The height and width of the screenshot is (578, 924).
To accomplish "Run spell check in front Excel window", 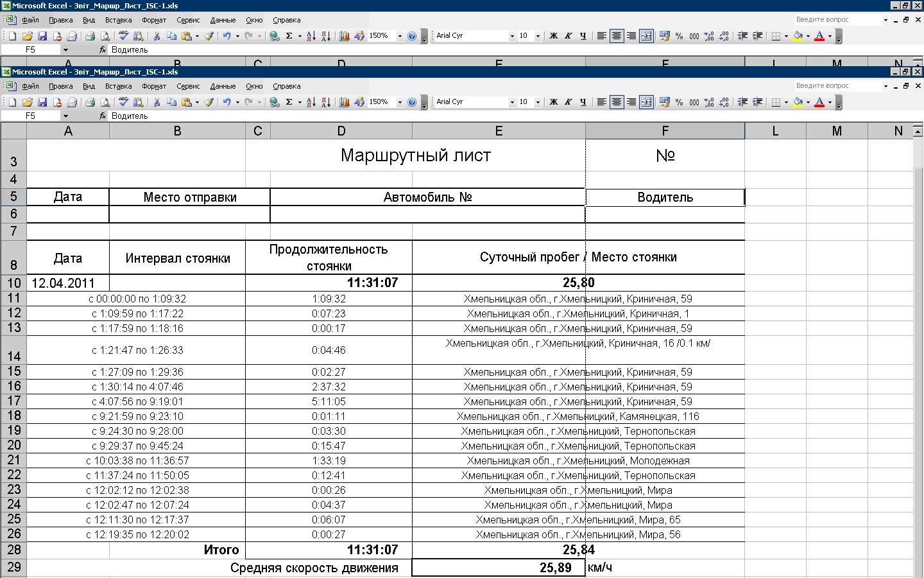I will click(124, 102).
